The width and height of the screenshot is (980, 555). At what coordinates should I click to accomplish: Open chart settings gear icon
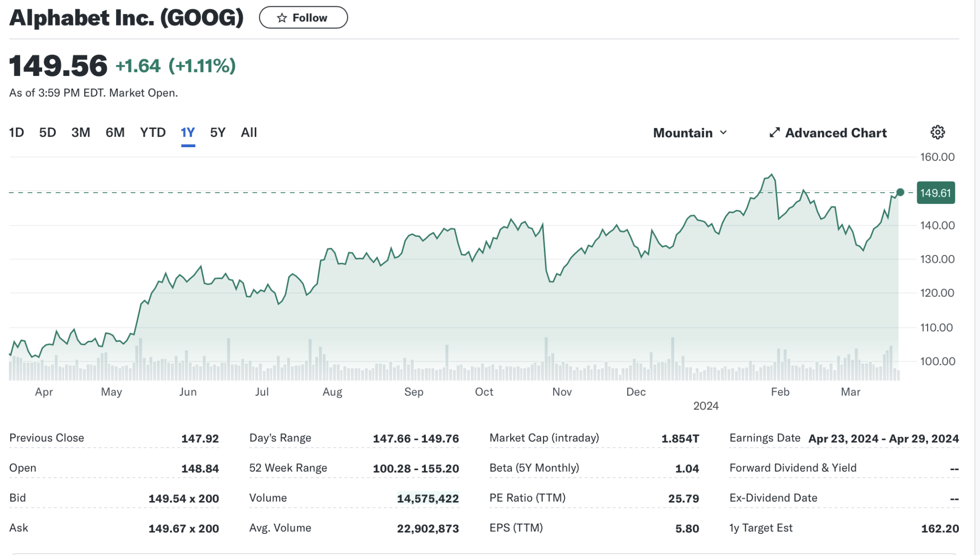(937, 132)
